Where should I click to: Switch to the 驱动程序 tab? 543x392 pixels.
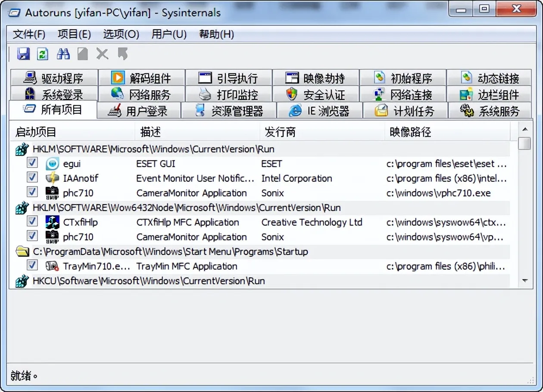(54, 78)
